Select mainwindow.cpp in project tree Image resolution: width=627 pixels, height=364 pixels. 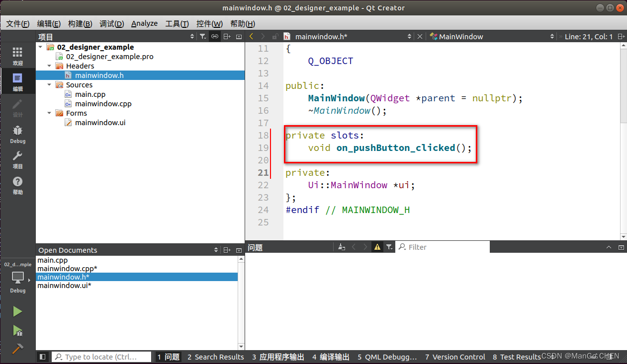103,104
